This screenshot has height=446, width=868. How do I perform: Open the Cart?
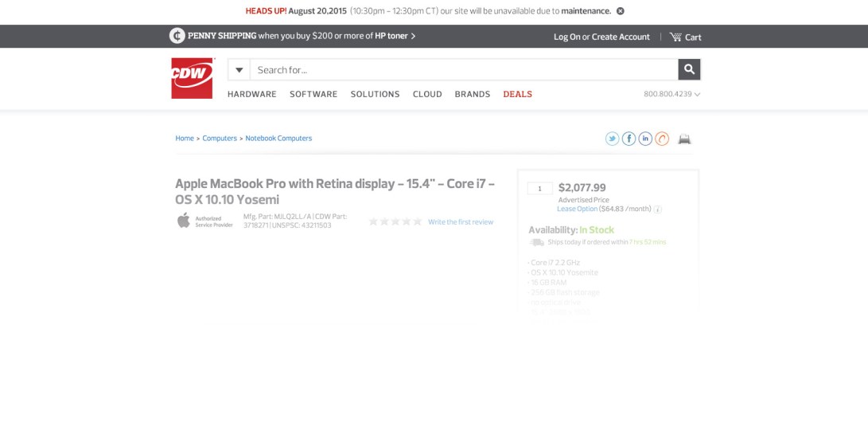point(685,37)
